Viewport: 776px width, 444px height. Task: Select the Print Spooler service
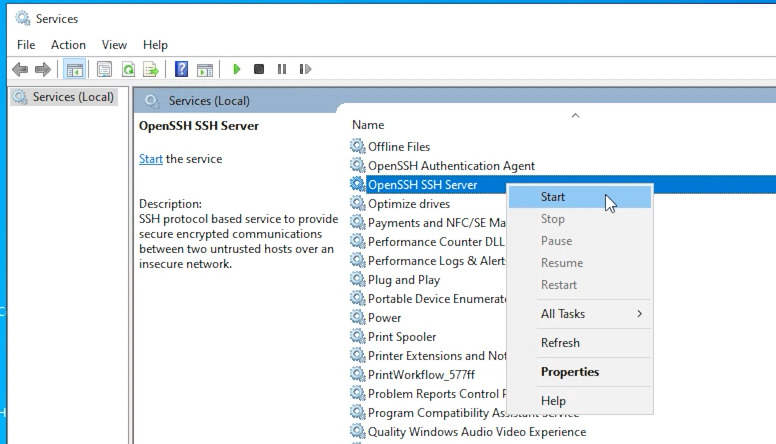tap(402, 337)
